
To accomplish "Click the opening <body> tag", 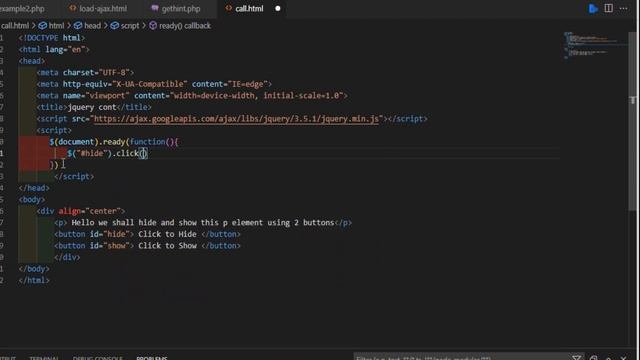I will [x=32, y=200].
